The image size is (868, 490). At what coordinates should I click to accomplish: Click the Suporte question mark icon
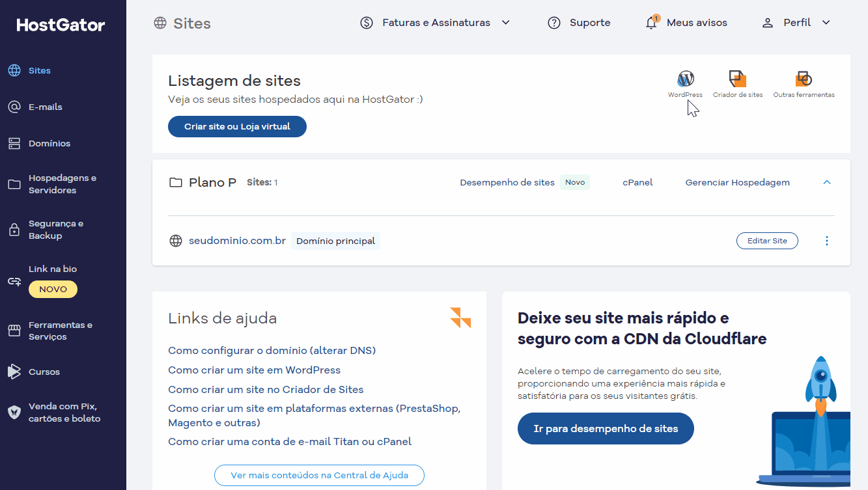pos(554,23)
